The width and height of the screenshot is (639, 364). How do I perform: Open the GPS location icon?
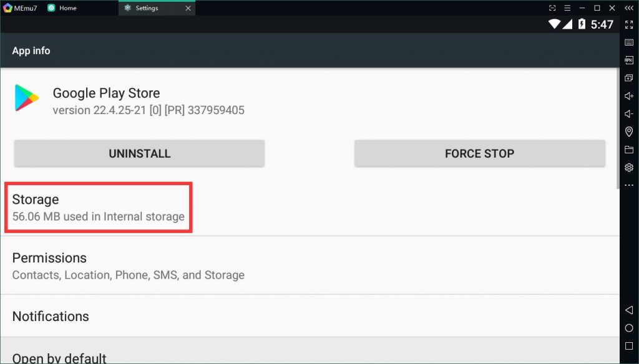coord(629,132)
